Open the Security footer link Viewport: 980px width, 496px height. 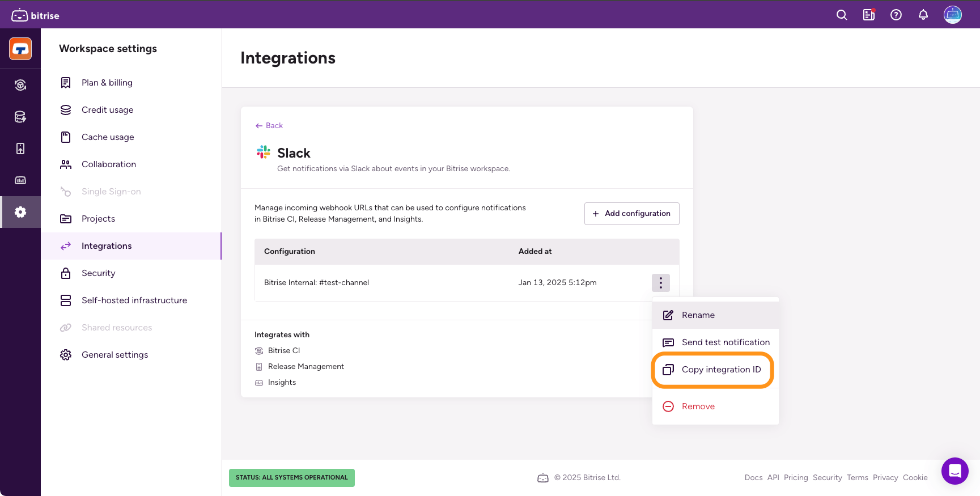point(828,478)
